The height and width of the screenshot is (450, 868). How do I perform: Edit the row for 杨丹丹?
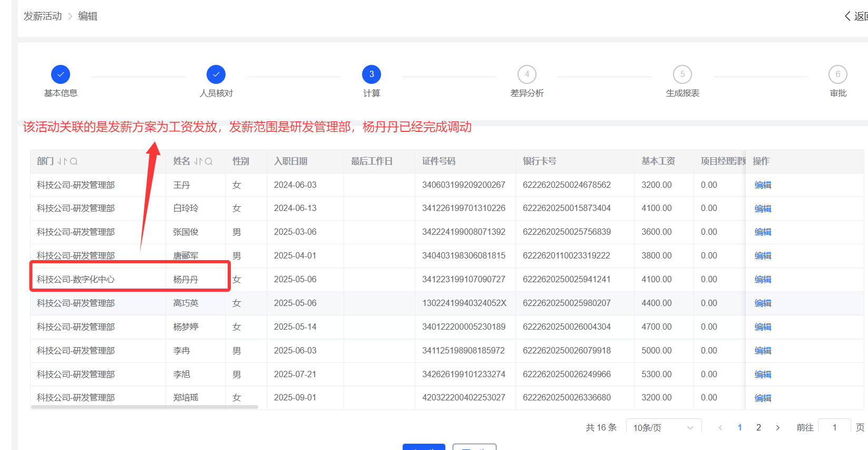(x=763, y=280)
